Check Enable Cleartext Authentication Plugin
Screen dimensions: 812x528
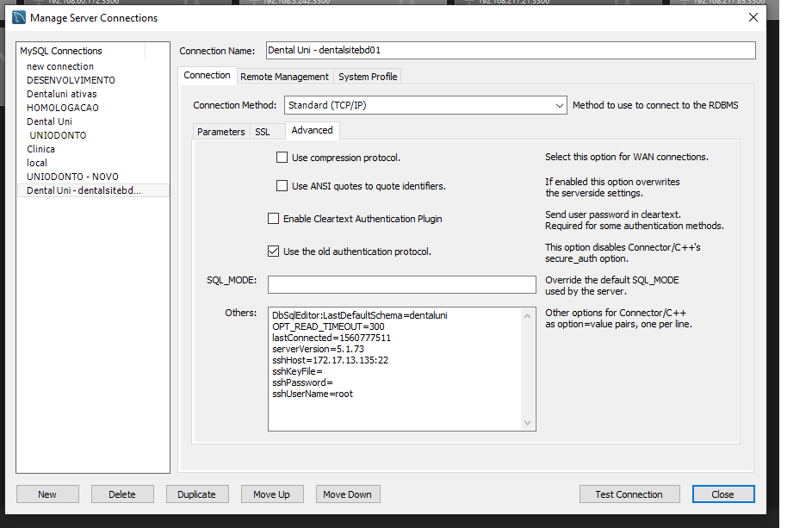274,219
